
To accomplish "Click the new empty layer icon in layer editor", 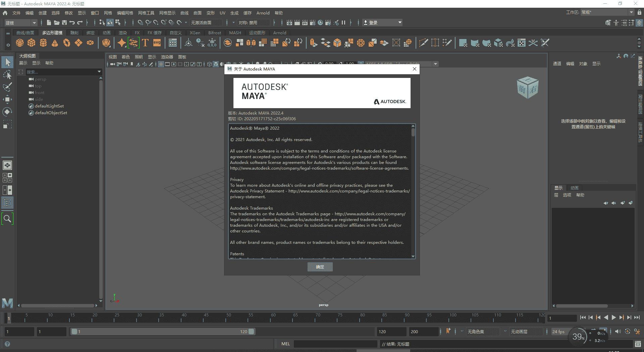I will point(623,203).
